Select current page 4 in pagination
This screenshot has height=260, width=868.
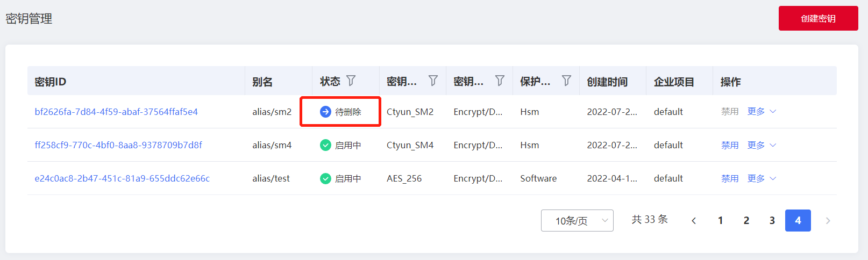pyautogui.click(x=798, y=221)
